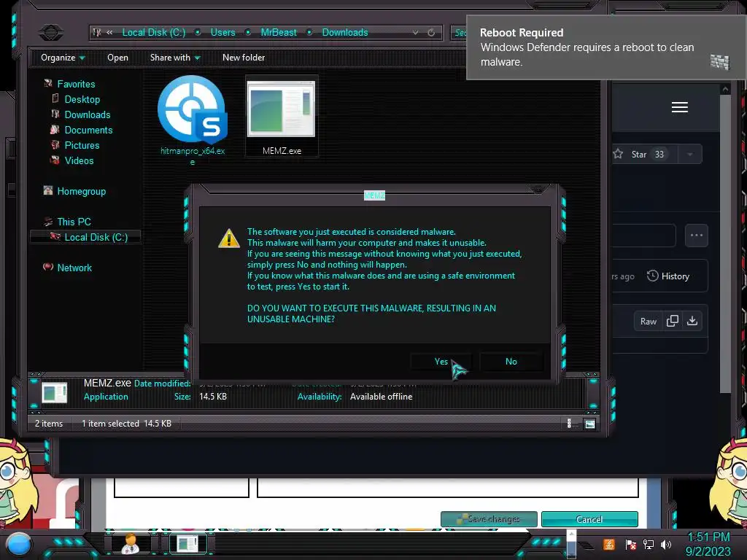
Task: Click '14.5 KB' size value in details pane
Action: 213,396
